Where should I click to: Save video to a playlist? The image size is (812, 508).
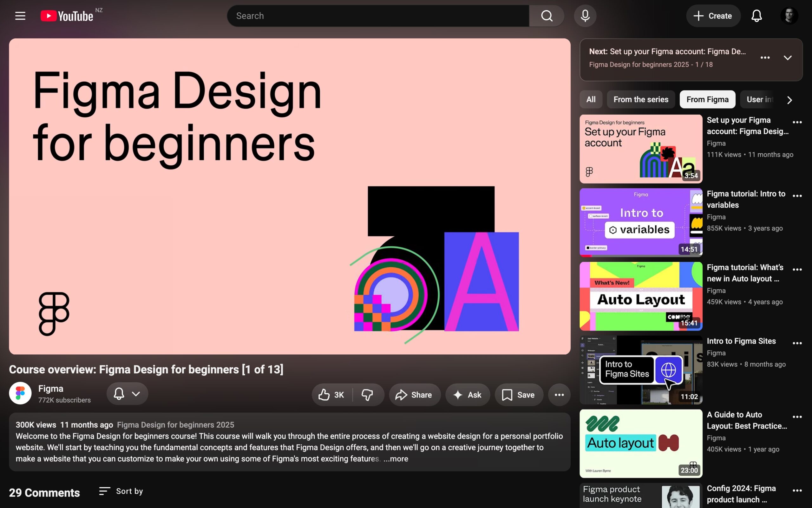(x=519, y=395)
